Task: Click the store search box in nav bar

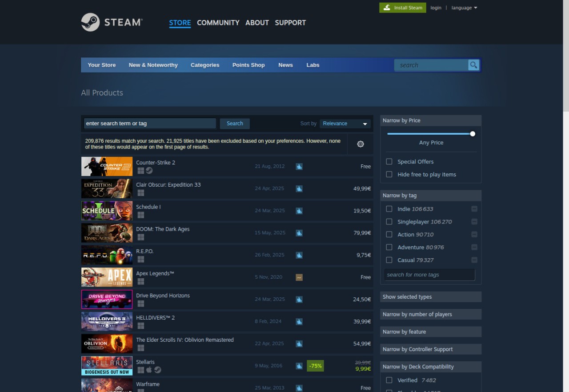Action: tap(431, 65)
